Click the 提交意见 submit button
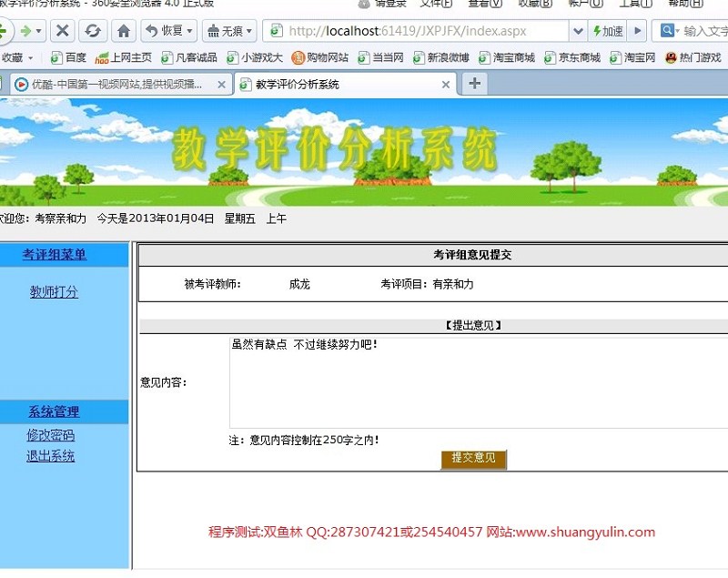 point(473,459)
